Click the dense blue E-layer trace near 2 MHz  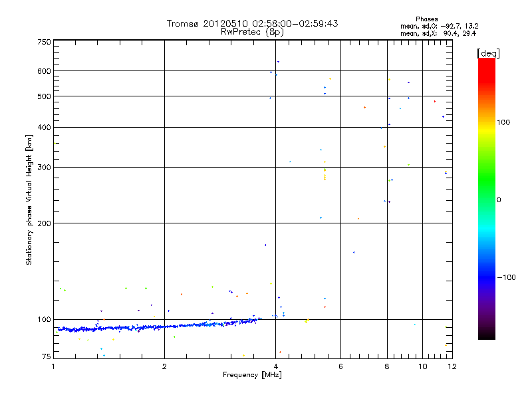164,327
